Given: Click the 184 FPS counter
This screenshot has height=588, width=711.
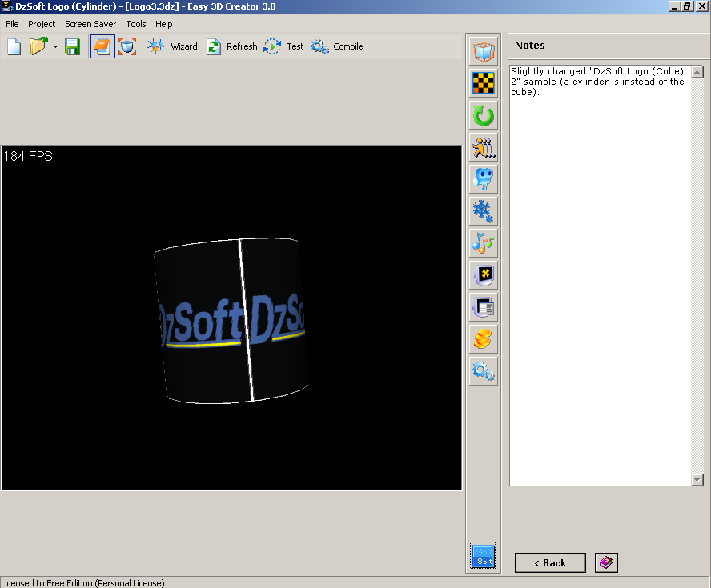Looking at the screenshot, I should click(x=28, y=156).
